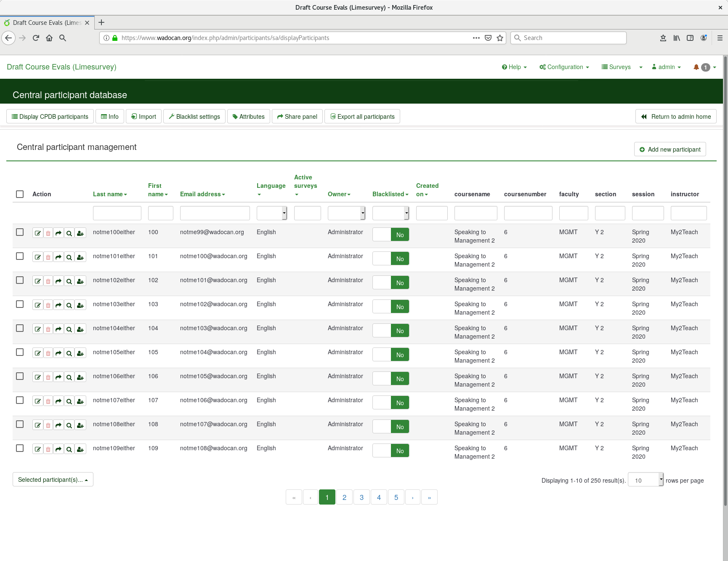Image resolution: width=728 pixels, height=561 pixels.
Task: Click the Email address filter field
Action: (215, 213)
